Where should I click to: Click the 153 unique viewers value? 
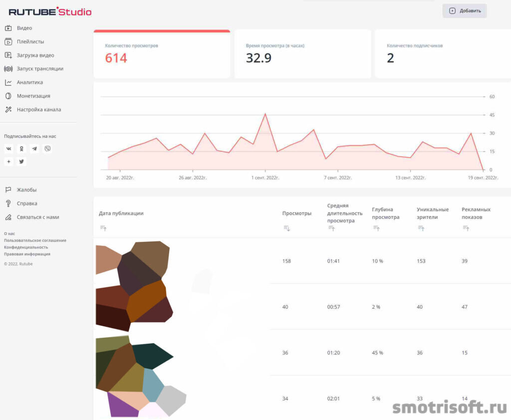[x=421, y=261]
